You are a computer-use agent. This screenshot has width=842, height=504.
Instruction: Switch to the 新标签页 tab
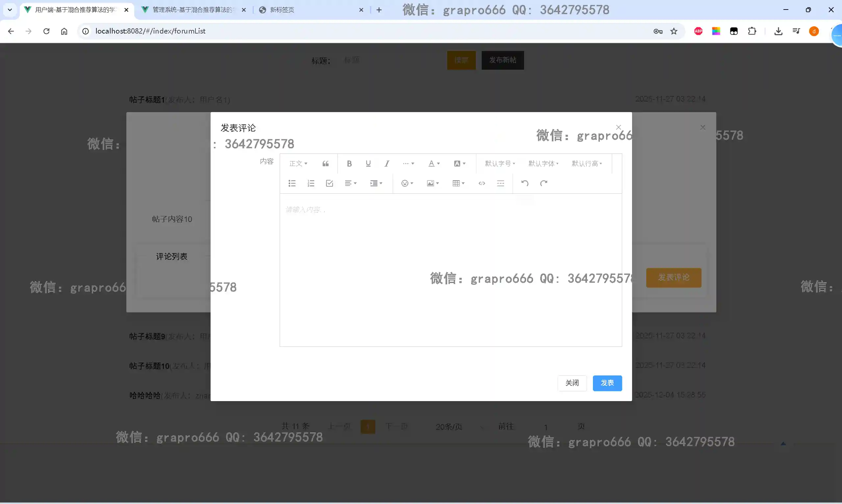pos(282,10)
